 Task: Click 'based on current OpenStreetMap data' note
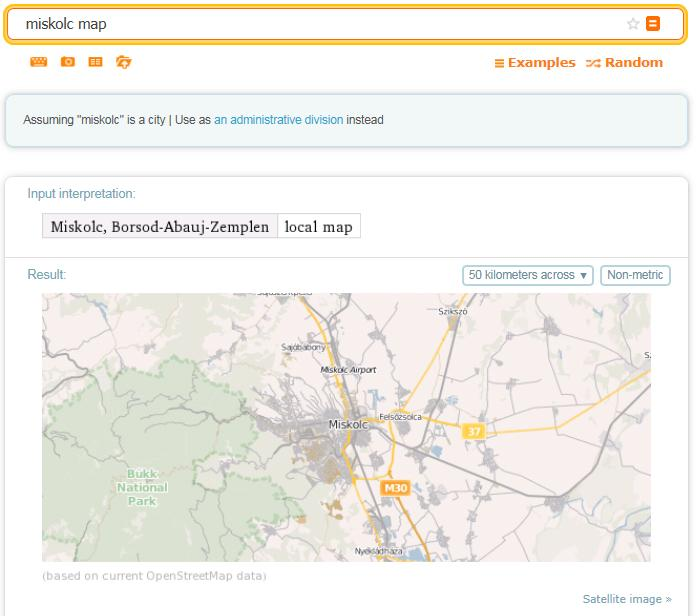154,576
